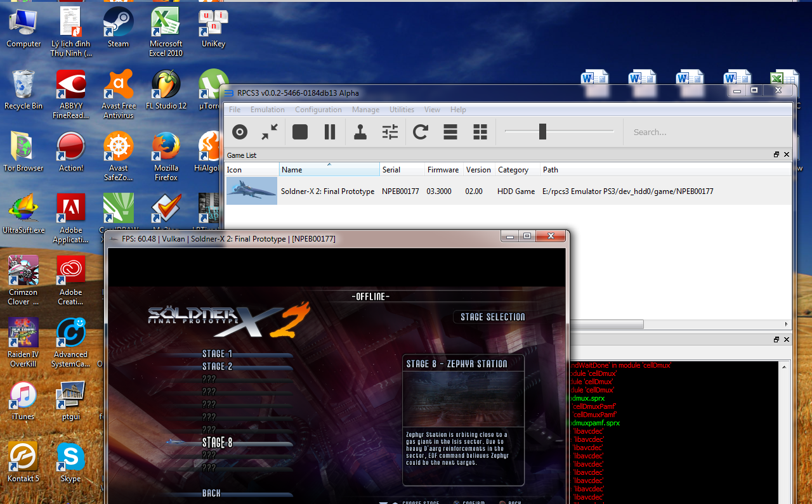
Task: Select STAGE 8 in the game menu
Action: coord(217,443)
